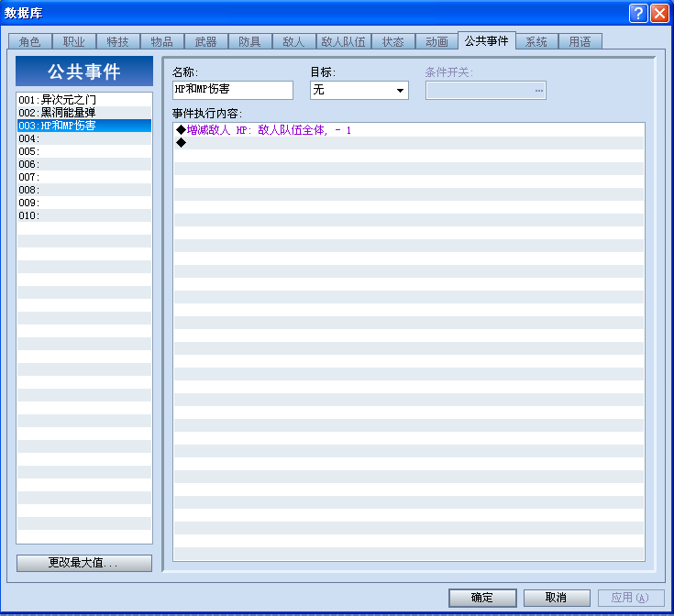Click the 更改最大值 button
This screenshot has height=616, width=674.
[x=84, y=563]
